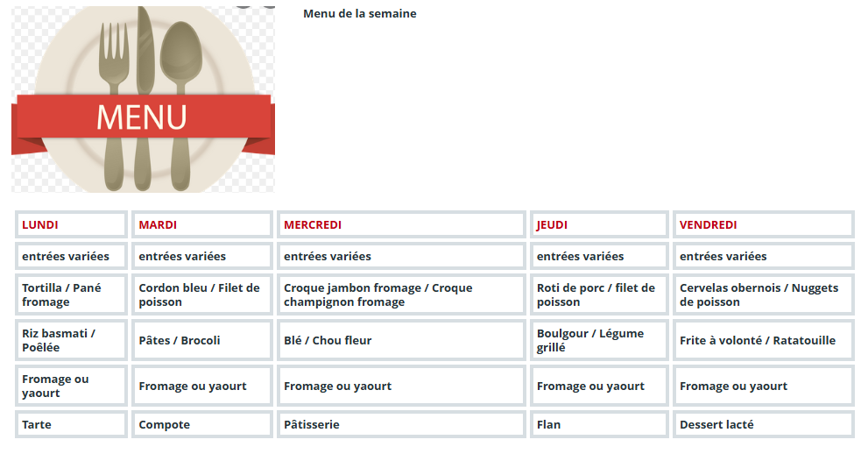Click the 'Croque jambon fromage' cell
The width and height of the screenshot is (868, 461).
tap(401, 294)
